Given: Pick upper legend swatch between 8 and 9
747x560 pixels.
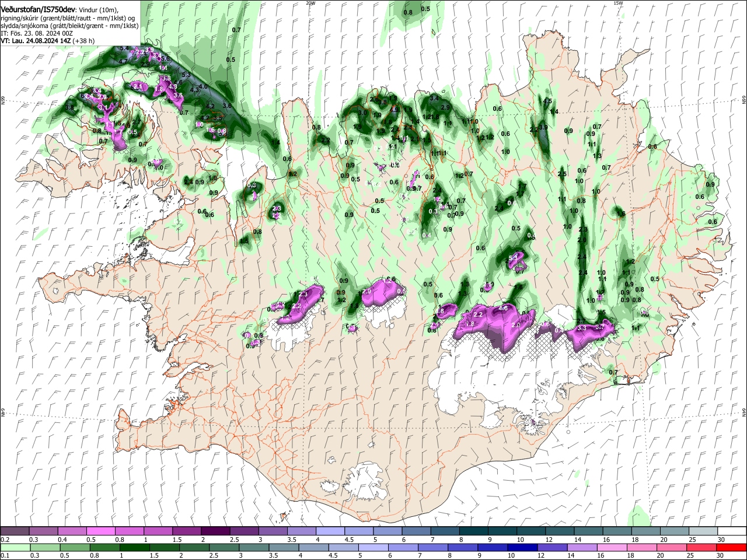Looking at the screenshot, I should [474, 531].
